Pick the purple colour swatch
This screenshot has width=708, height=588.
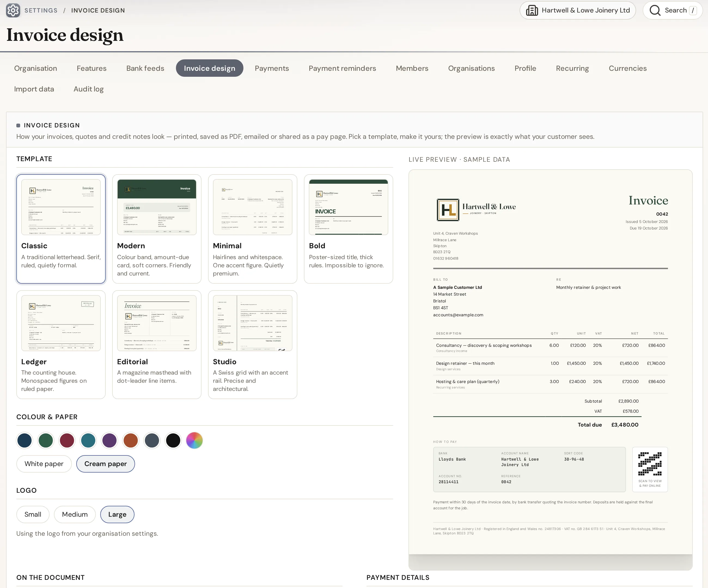109,440
